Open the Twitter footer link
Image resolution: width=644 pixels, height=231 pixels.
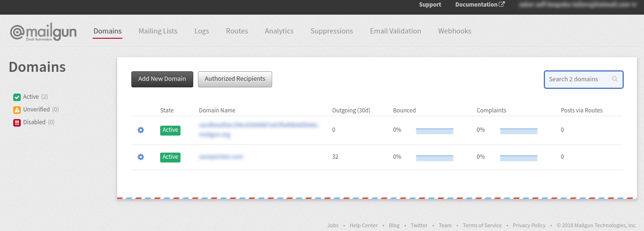(x=419, y=225)
